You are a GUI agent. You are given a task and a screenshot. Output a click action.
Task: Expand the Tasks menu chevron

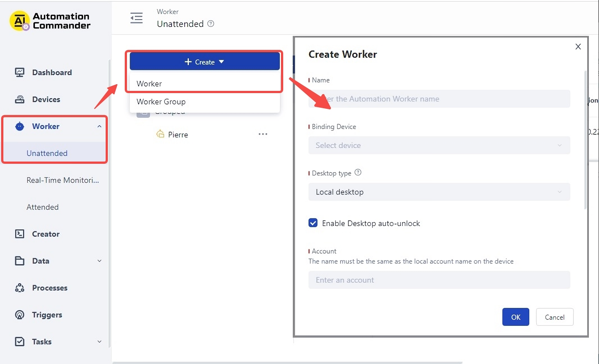[x=99, y=342]
